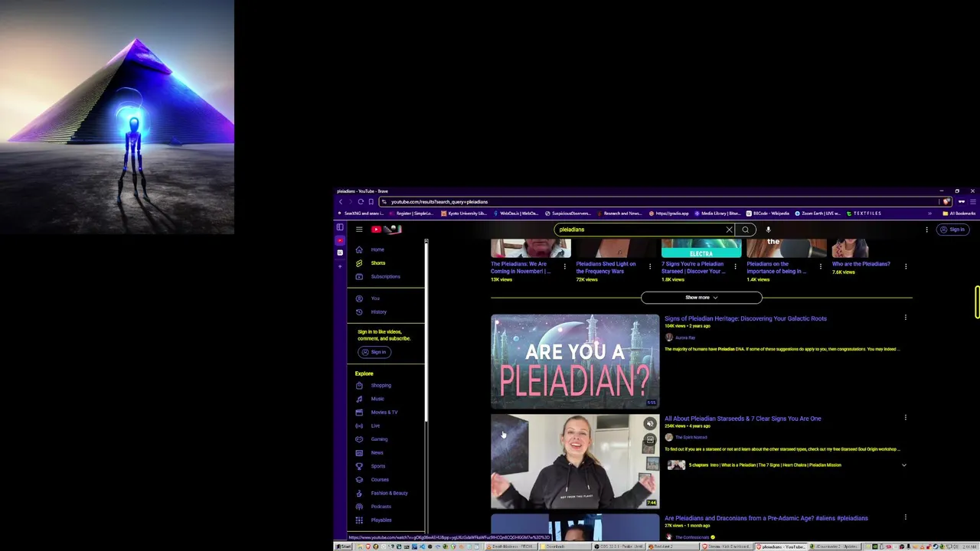Screen dimensions: 980x551
Task: Visit The Spirit Nomad channel
Action: 691,437
